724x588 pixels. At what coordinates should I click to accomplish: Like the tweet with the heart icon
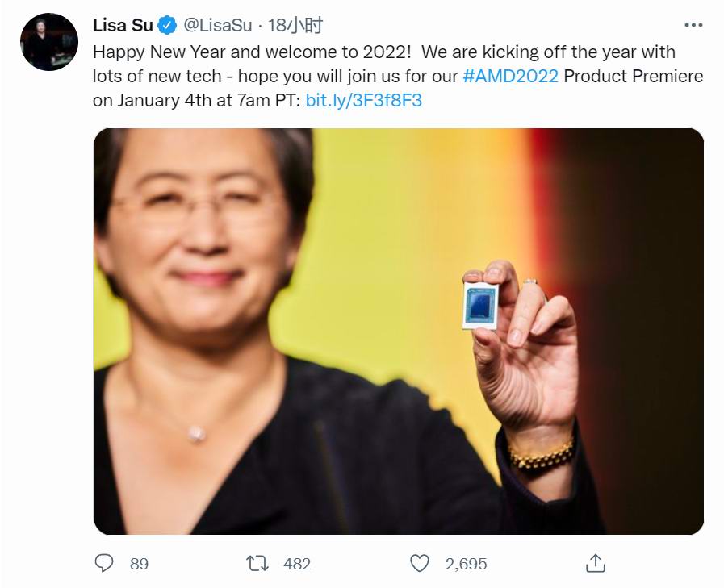(x=420, y=562)
